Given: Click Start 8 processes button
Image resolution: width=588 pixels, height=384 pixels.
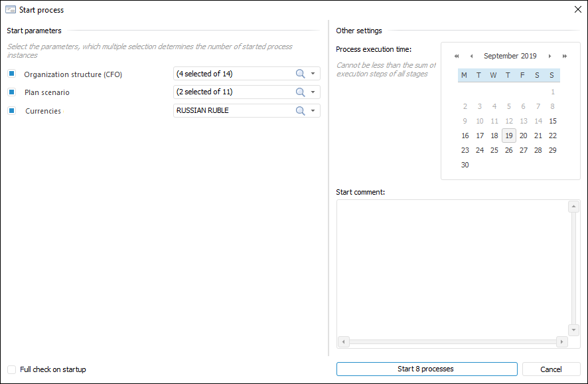Looking at the screenshot, I should pyautogui.click(x=426, y=369).
